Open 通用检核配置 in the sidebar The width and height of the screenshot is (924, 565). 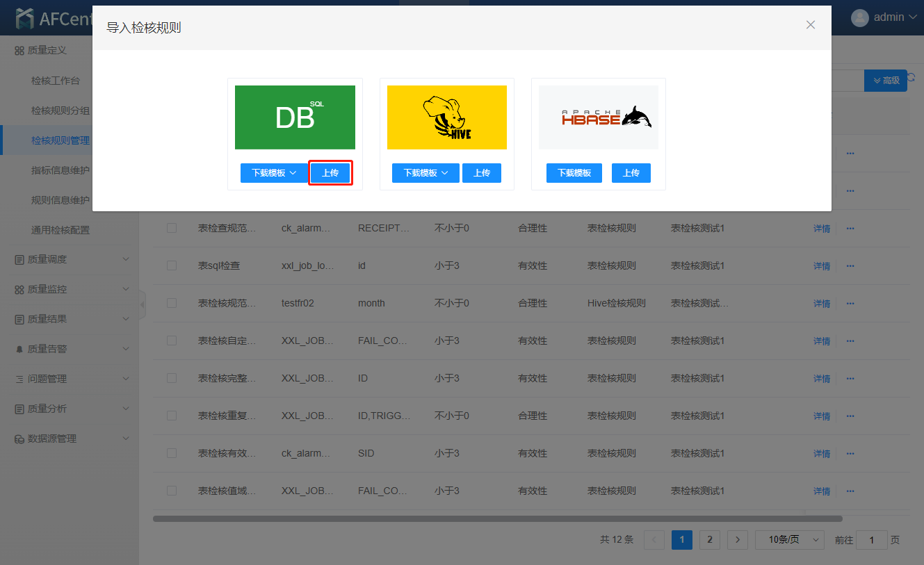point(60,230)
